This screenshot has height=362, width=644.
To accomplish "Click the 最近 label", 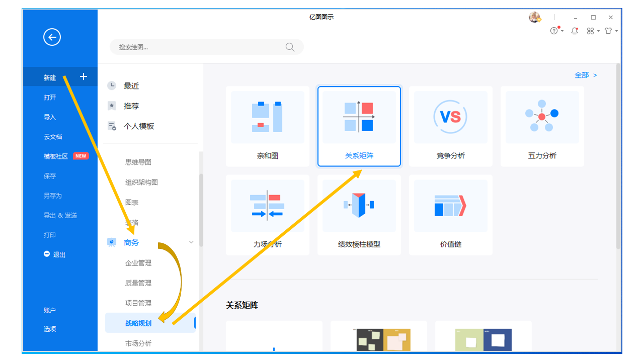I will click(131, 86).
